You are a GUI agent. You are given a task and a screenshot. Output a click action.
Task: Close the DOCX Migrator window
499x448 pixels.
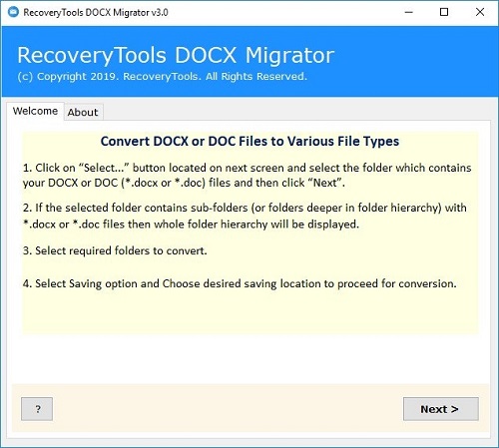pos(480,12)
